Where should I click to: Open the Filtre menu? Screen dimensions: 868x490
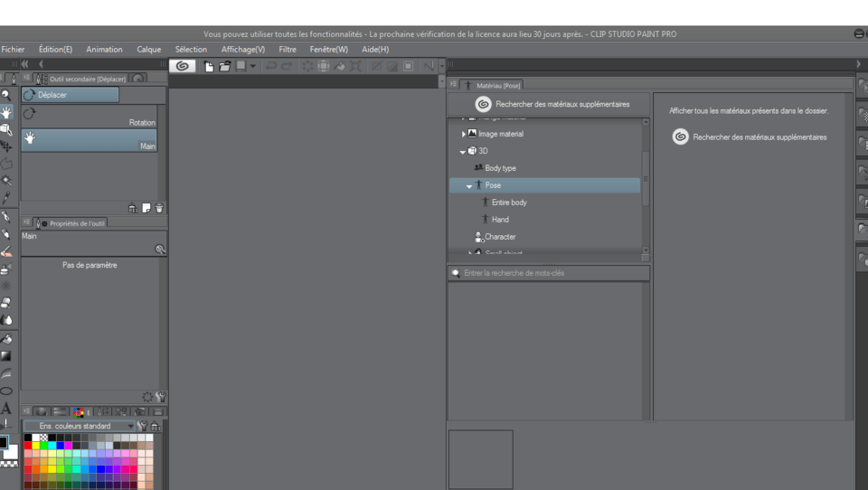pyautogui.click(x=288, y=50)
